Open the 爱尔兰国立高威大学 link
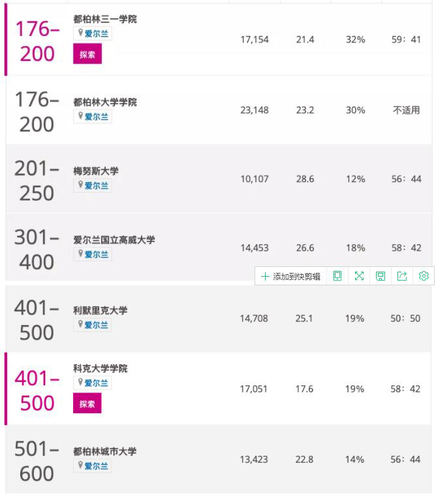436x504 pixels. click(x=114, y=240)
